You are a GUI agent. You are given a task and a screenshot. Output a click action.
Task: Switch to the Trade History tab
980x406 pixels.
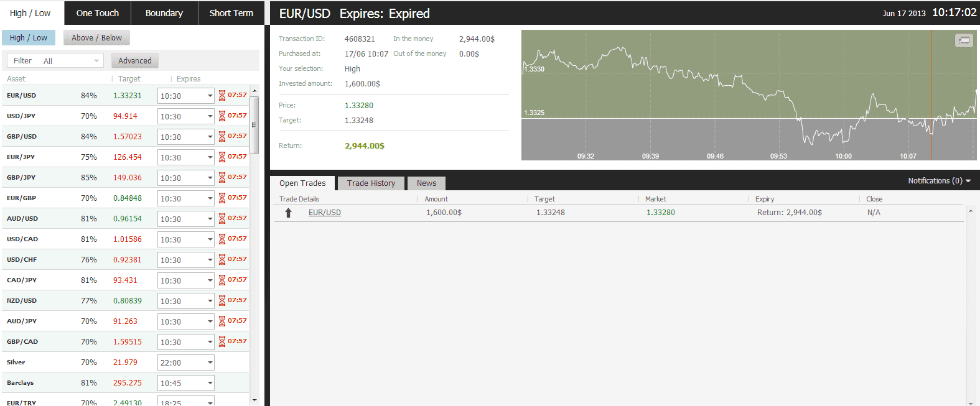(x=371, y=183)
